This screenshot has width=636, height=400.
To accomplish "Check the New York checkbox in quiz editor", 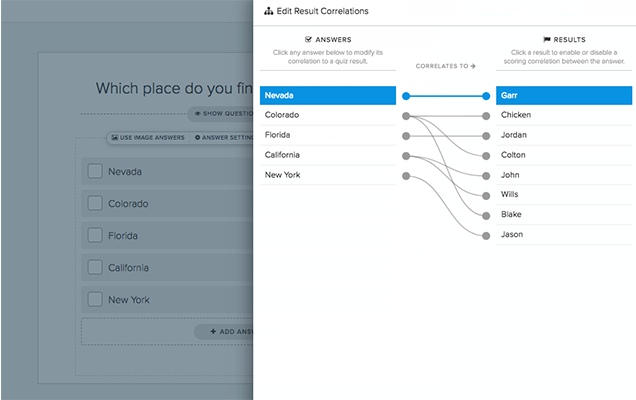I will 95,299.
